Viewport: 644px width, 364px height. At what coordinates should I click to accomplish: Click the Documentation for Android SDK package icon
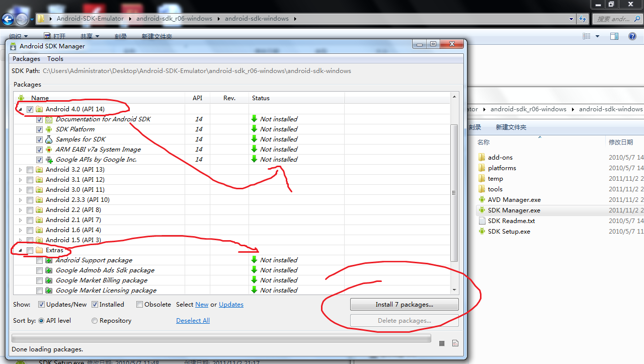(49, 119)
